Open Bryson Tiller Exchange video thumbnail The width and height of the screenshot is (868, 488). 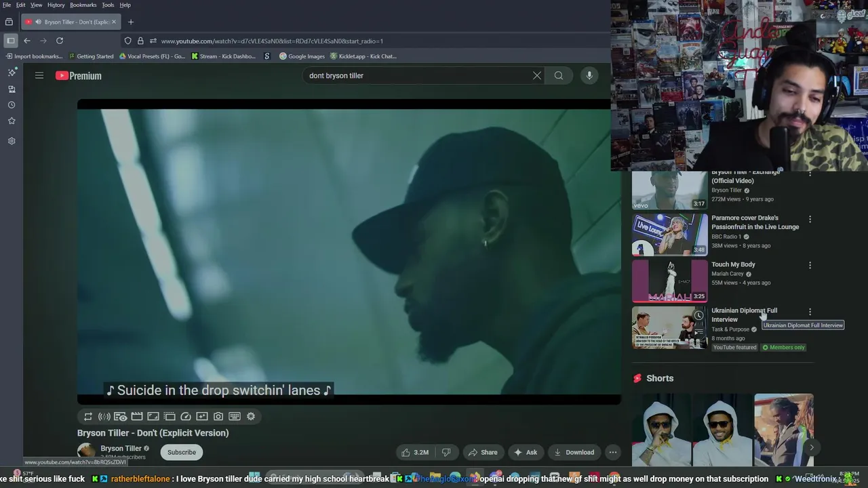(x=670, y=190)
